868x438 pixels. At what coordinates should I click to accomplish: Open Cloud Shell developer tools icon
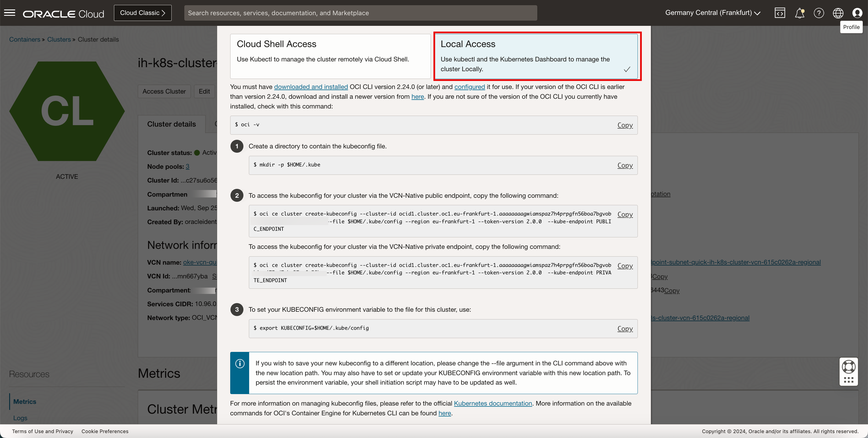pyautogui.click(x=780, y=13)
